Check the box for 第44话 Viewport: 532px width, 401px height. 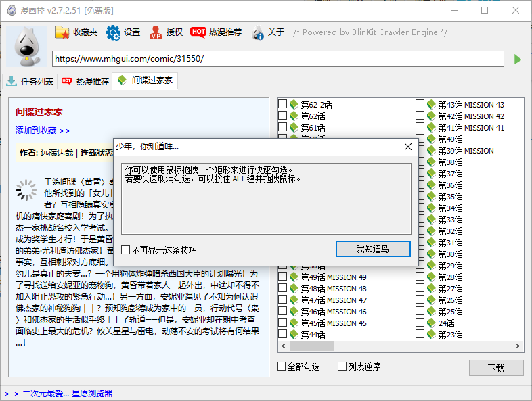[x=283, y=334]
